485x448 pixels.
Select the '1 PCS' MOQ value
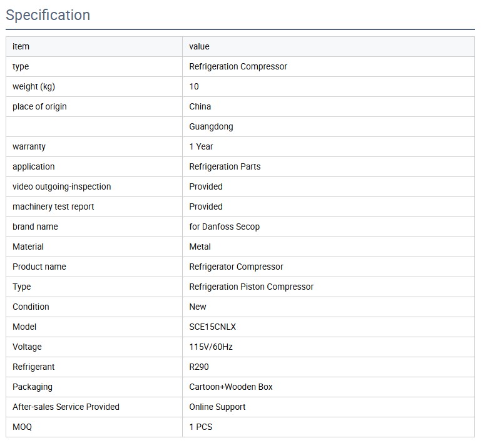coord(201,427)
